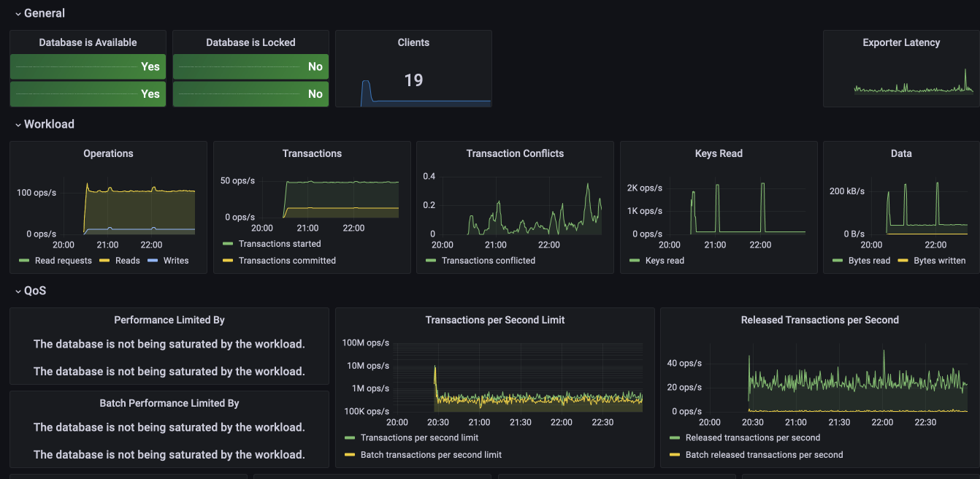The height and width of the screenshot is (479, 980).
Task: Hide Batch transactions per second limit series
Action: [430, 453]
